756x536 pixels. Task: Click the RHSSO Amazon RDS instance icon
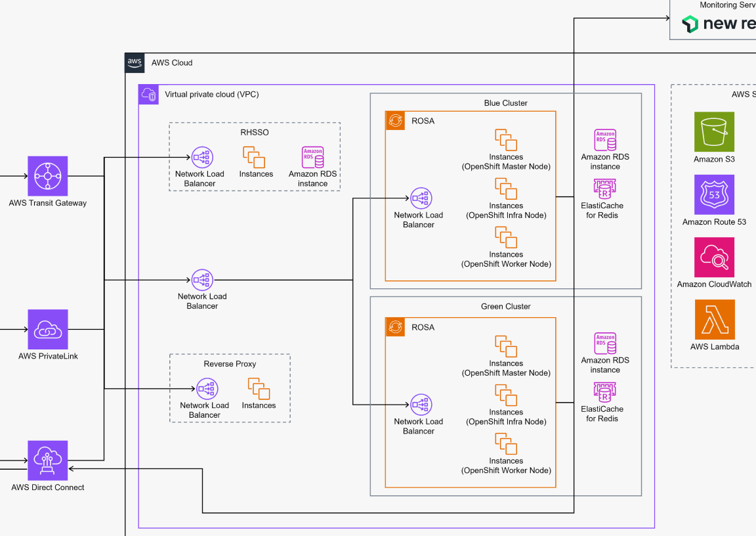tap(313, 157)
